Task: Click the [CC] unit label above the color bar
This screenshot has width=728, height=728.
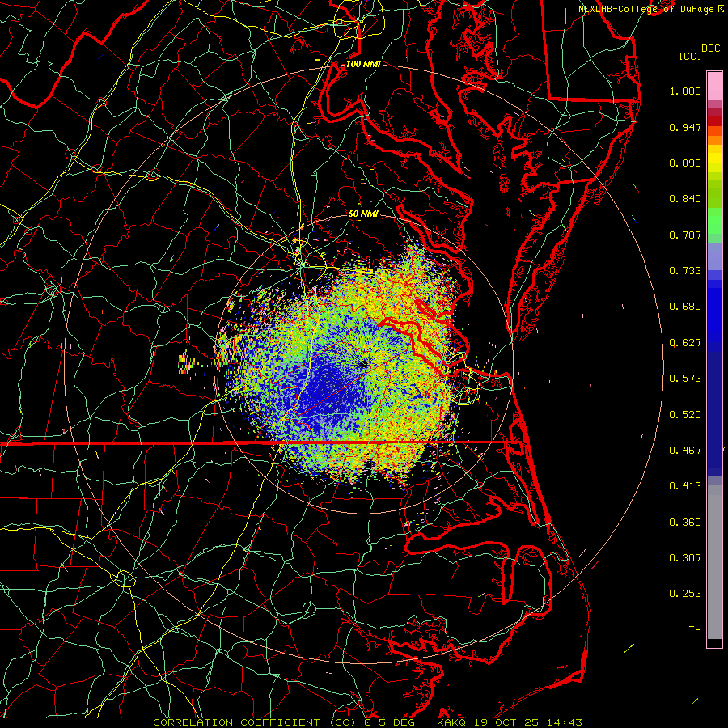Action: [x=691, y=56]
